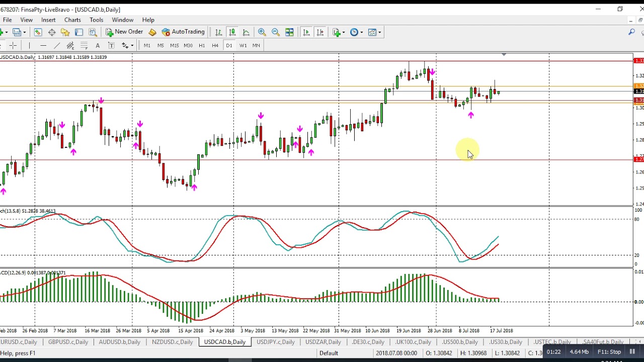Screen dimensions: 644x362
Task: Switch timeframe to M30
Action: 188,46
